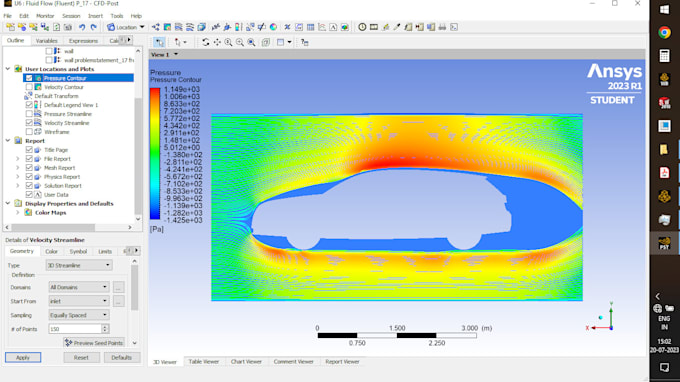Click the Volume Rendering toolbar icon
The image size is (680, 382).
pyautogui.click(x=201, y=27)
